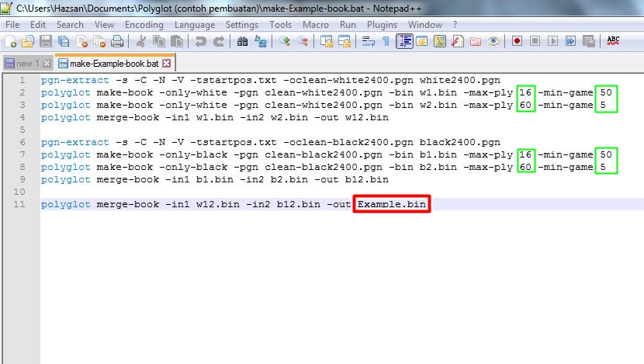644x364 pixels.
Task: Open the ? help menu
Action: [x=455, y=25]
